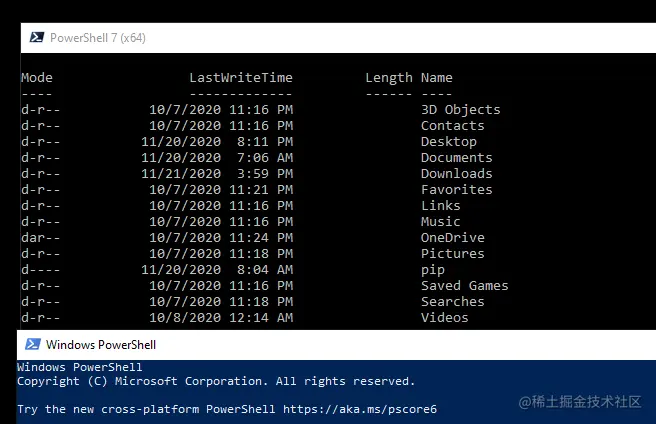Select the Desktop folder name

coord(449,142)
